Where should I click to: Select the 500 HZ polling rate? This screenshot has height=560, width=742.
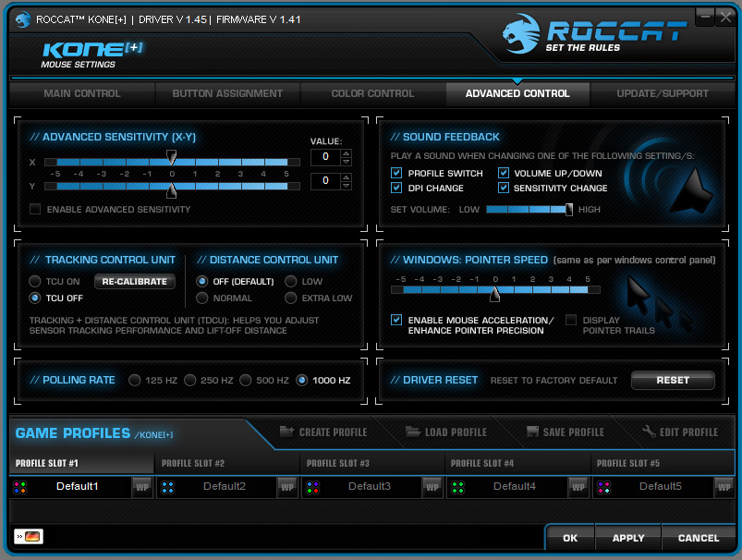pos(245,380)
